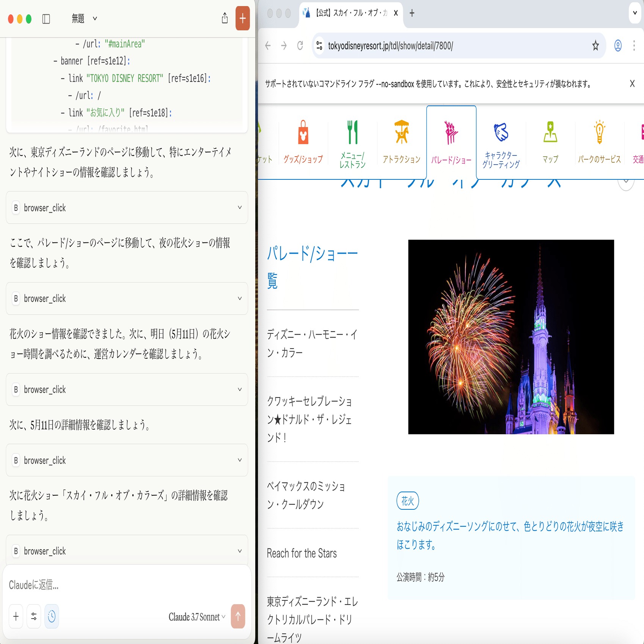Image resolution: width=644 pixels, height=644 pixels.
Task: Open ディズニー・ハーモニー・イン・カラー link
Action: pyautogui.click(x=313, y=344)
